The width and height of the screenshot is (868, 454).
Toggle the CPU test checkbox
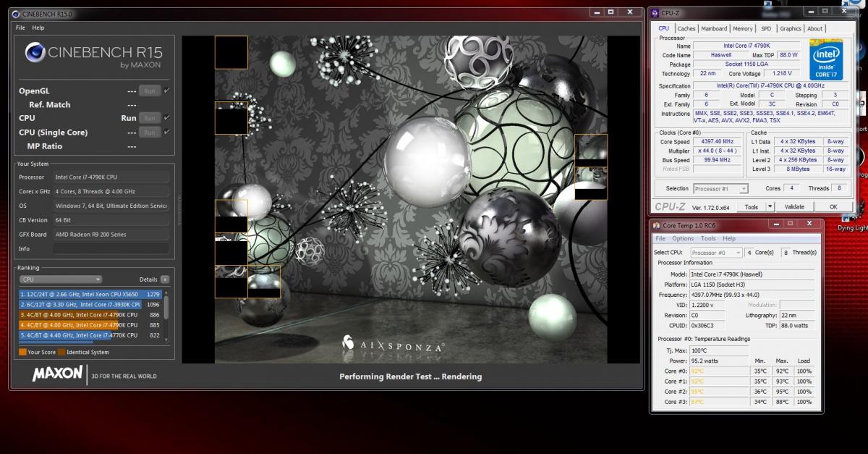pos(167,118)
